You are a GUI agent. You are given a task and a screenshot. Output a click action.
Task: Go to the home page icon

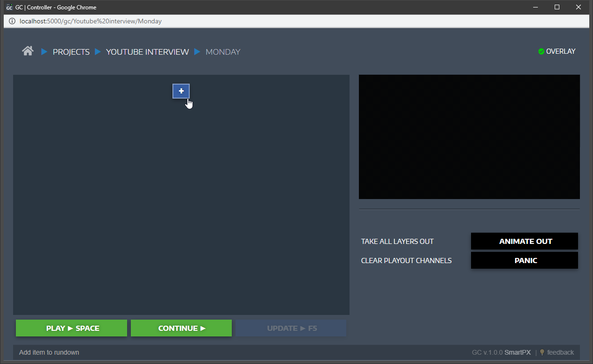(x=28, y=51)
